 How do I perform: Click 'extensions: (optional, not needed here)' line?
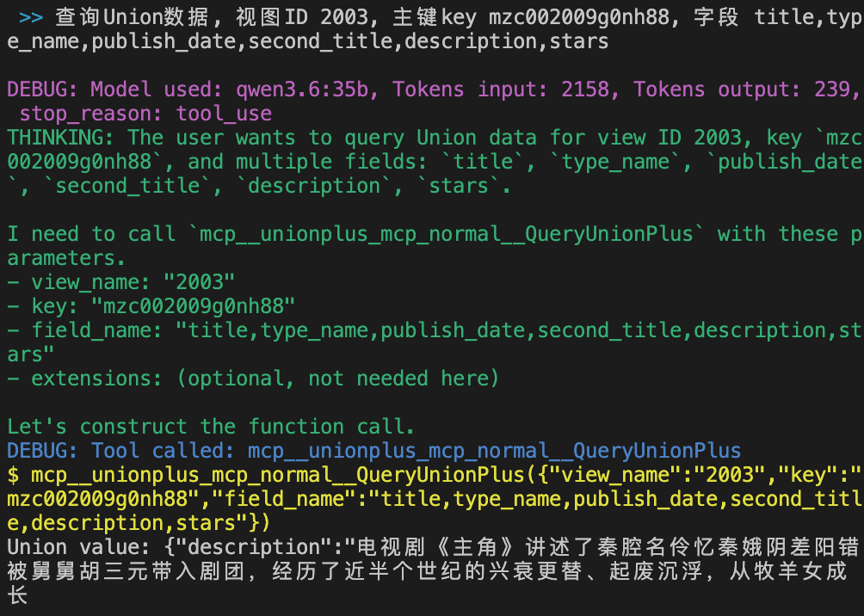(253, 379)
